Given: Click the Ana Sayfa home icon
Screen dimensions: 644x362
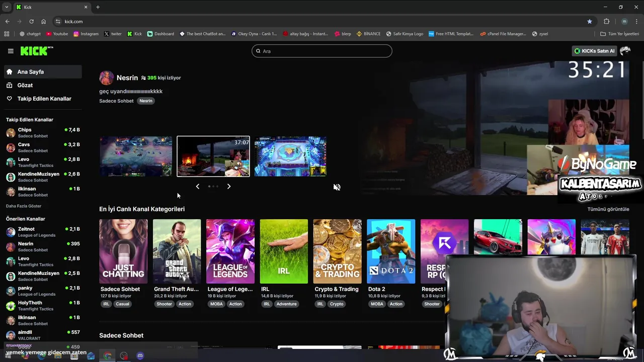Looking at the screenshot, I should tap(9, 72).
